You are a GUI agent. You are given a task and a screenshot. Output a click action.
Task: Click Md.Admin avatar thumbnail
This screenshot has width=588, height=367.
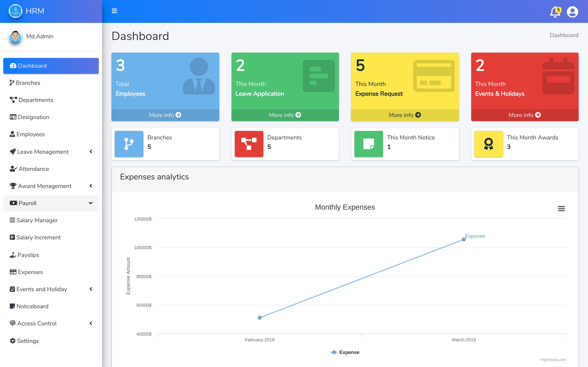[15, 37]
